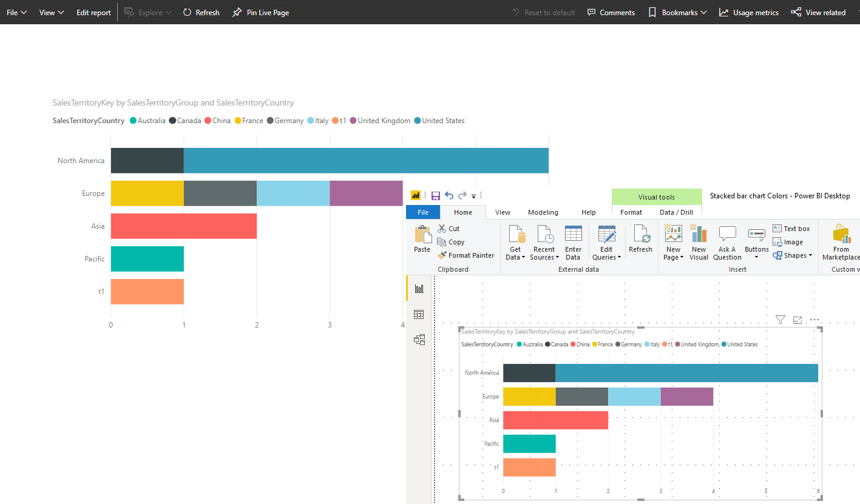The width and height of the screenshot is (860, 504).
Task: Click the United States bar segment in web chart
Action: pyautogui.click(x=366, y=161)
